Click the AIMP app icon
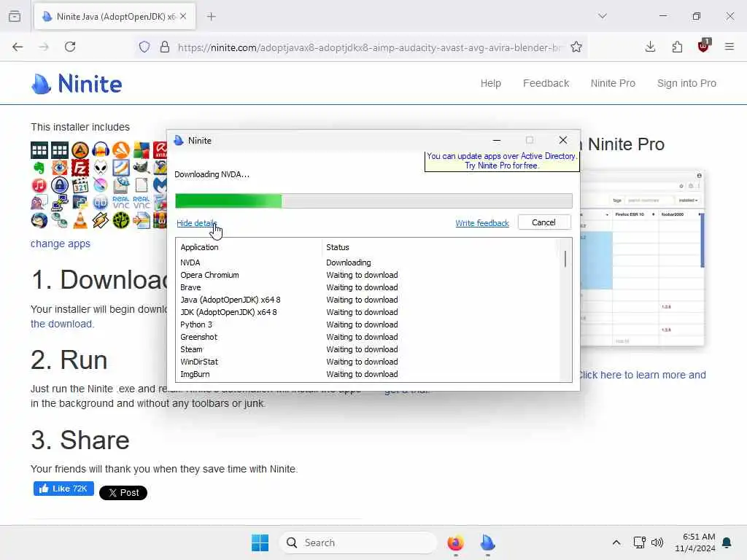 [x=80, y=150]
